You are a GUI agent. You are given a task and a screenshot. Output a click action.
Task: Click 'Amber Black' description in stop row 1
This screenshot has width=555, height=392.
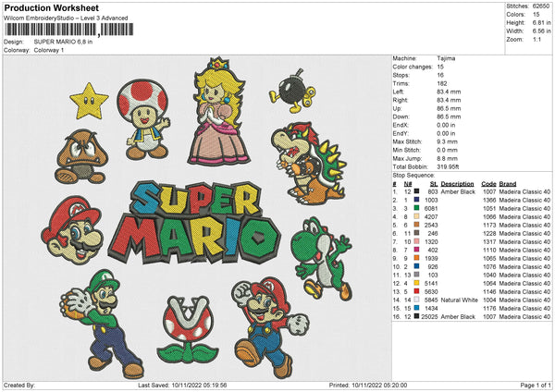point(458,191)
